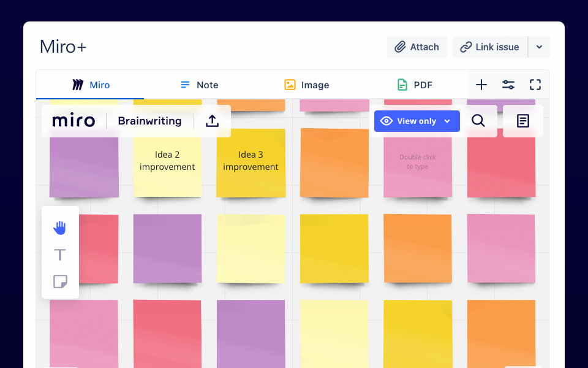Viewport: 588px width, 368px height.
Task: Enter fullscreen mode with the expand icon
Action: pyautogui.click(x=535, y=85)
